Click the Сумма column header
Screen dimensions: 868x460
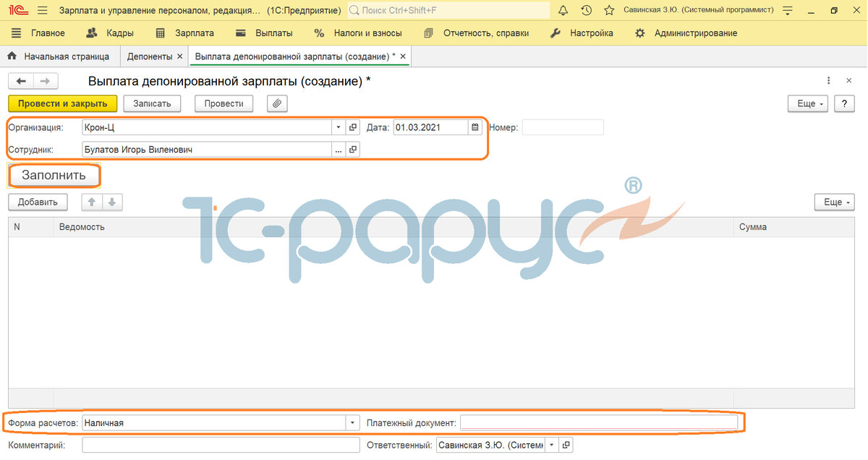[794, 227]
